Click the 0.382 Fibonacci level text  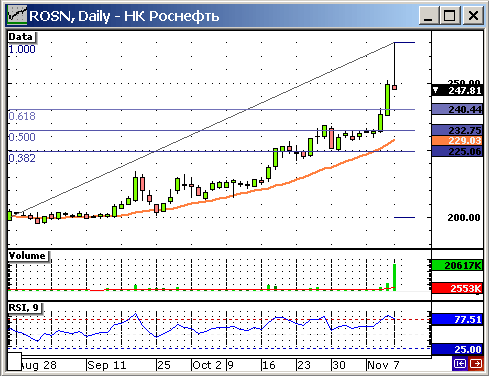tap(22, 158)
